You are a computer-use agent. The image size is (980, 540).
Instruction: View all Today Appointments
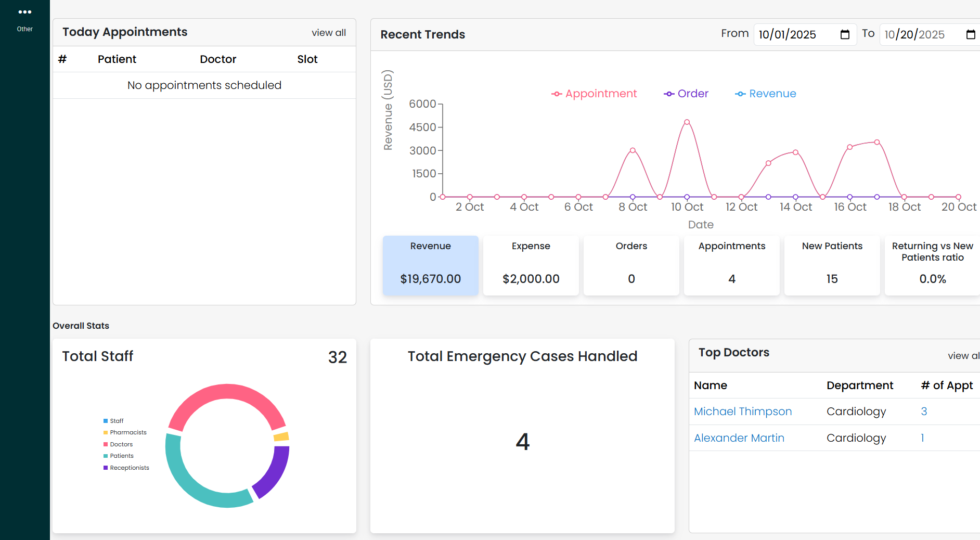(328, 32)
